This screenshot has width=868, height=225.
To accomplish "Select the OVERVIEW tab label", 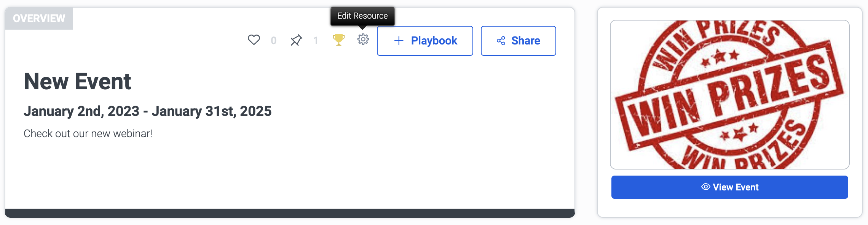I will click(39, 18).
